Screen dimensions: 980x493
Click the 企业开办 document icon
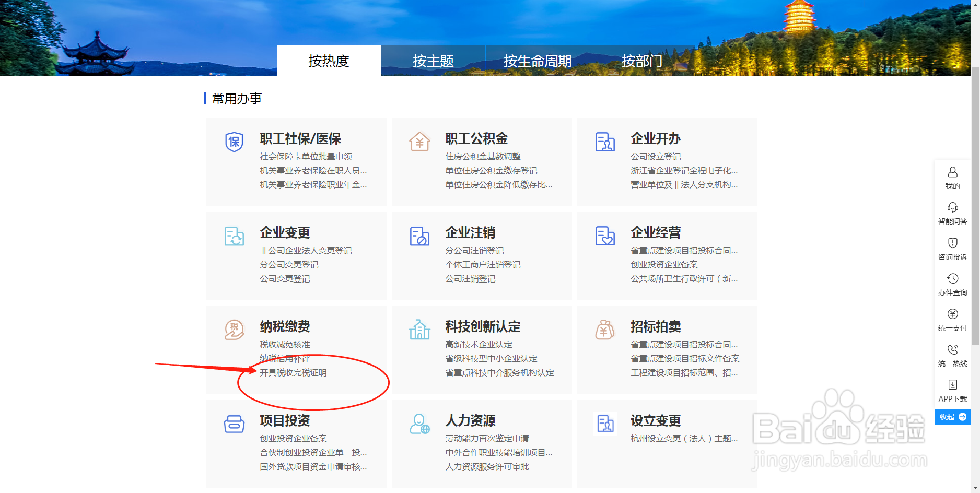point(605,142)
